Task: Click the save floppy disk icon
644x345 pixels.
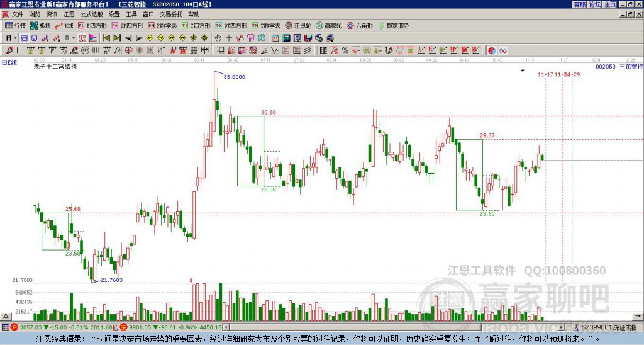Action: [308, 38]
